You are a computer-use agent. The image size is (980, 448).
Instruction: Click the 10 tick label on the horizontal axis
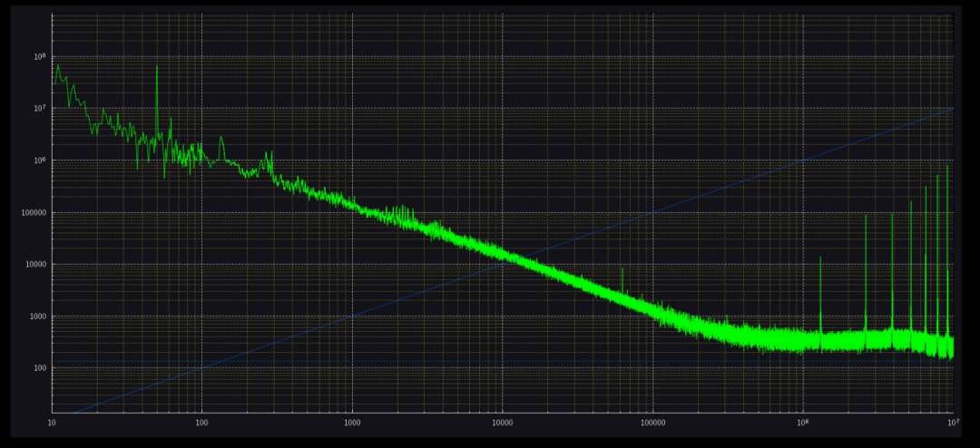pyautogui.click(x=52, y=423)
